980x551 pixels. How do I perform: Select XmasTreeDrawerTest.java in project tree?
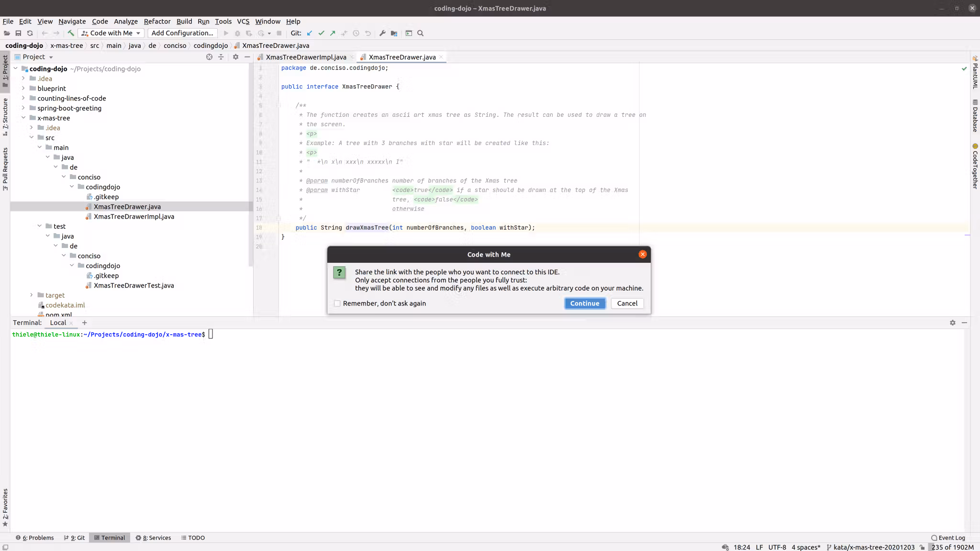click(x=134, y=285)
